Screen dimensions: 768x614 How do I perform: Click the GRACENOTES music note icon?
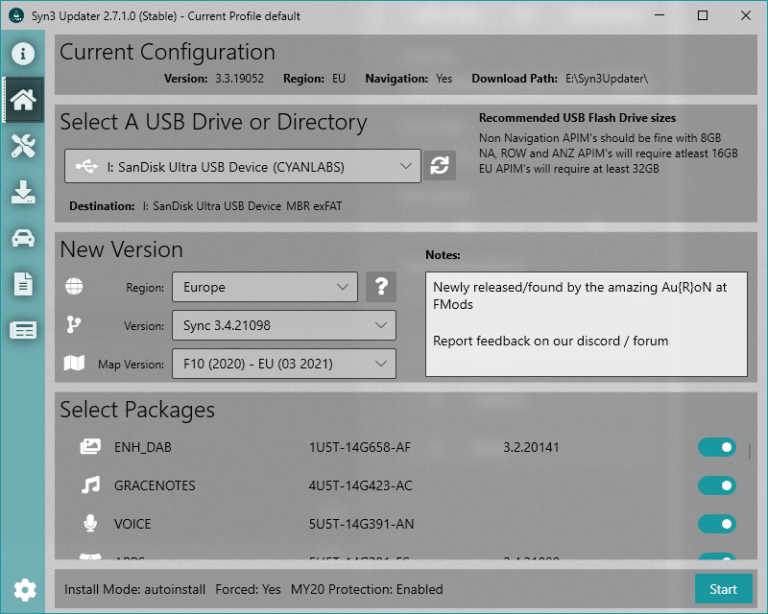pyautogui.click(x=91, y=485)
